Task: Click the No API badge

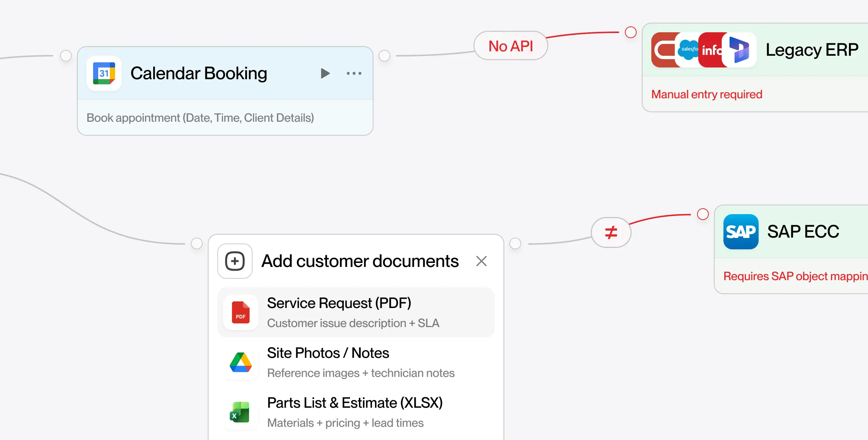Action: coord(511,46)
